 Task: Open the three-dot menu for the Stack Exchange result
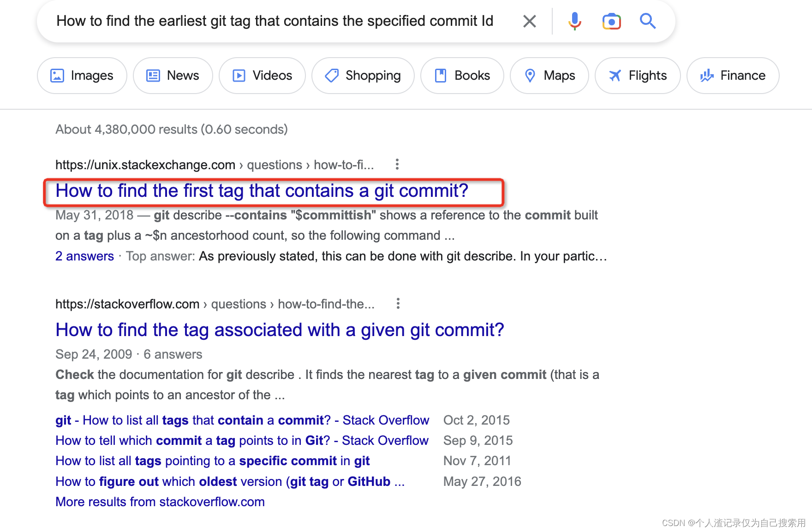click(397, 164)
